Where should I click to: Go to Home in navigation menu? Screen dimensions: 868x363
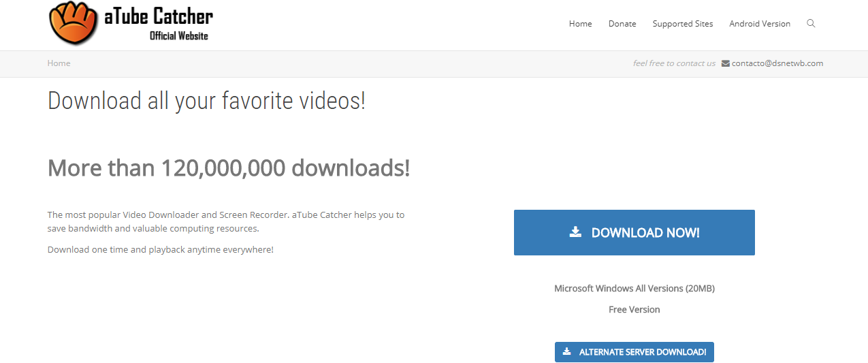[x=580, y=23]
